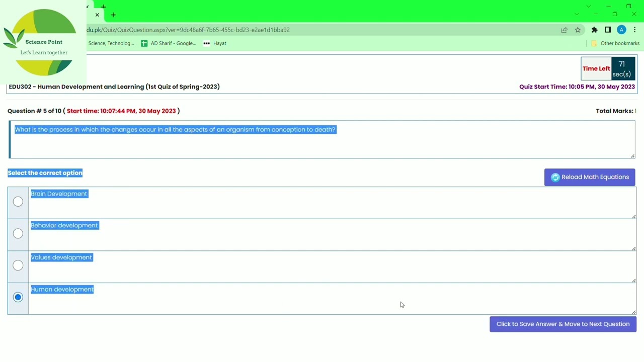
Task: Open the profile avatar 'A'
Action: coord(621,30)
